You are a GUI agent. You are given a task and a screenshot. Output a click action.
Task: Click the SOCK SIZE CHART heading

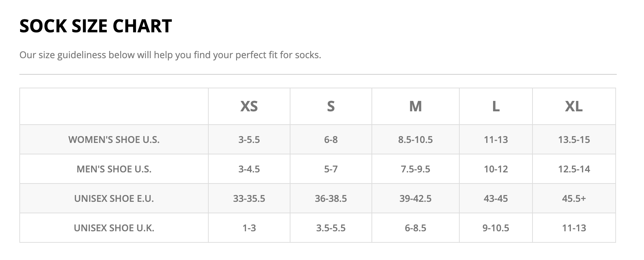point(96,26)
